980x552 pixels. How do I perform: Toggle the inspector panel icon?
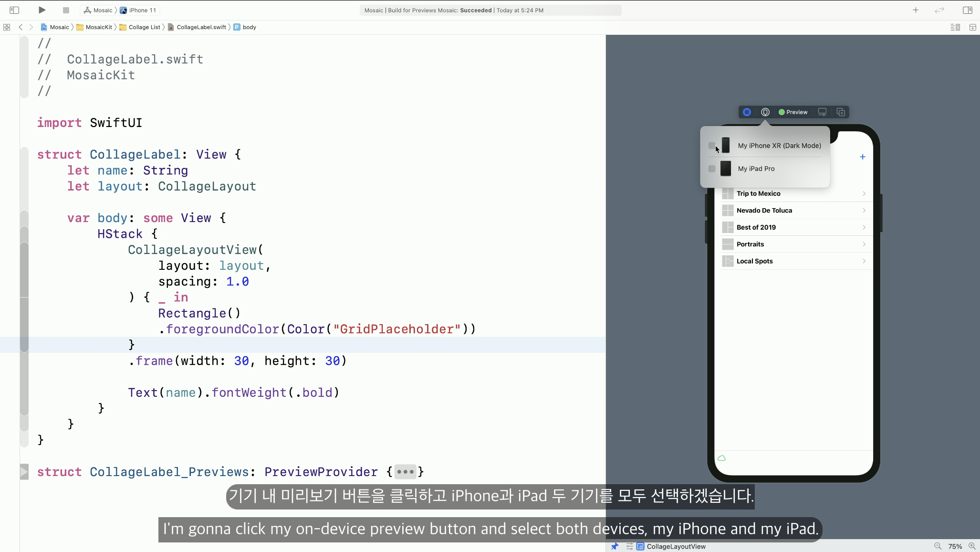coord(968,10)
